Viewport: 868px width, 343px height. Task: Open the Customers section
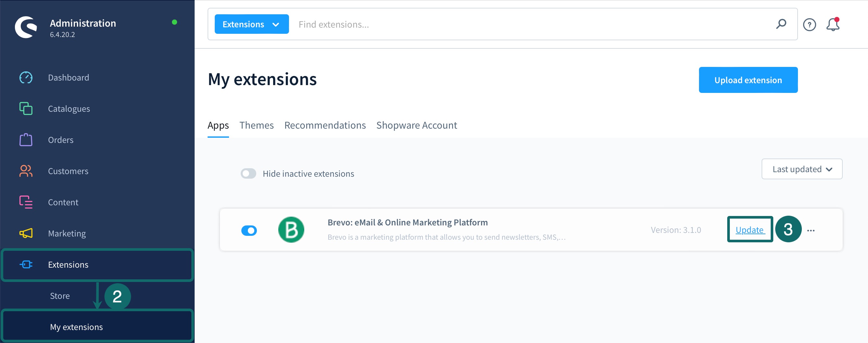coord(68,171)
